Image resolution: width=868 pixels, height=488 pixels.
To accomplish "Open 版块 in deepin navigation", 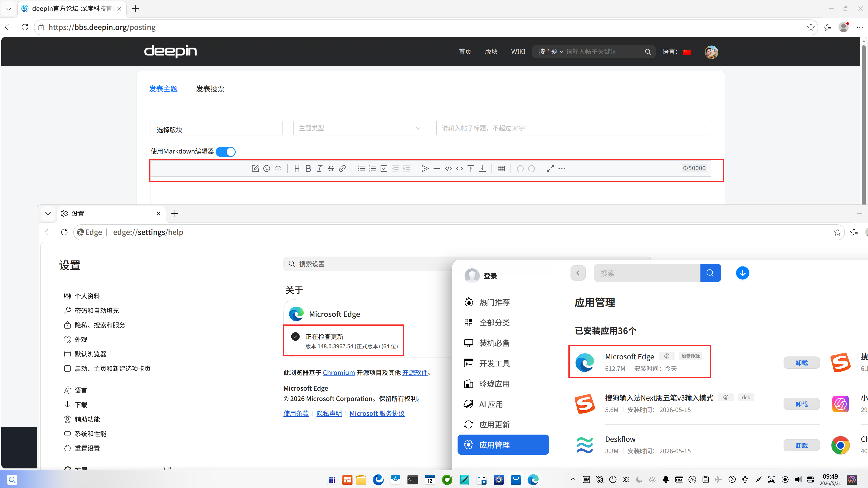I will tap(491, 52).
